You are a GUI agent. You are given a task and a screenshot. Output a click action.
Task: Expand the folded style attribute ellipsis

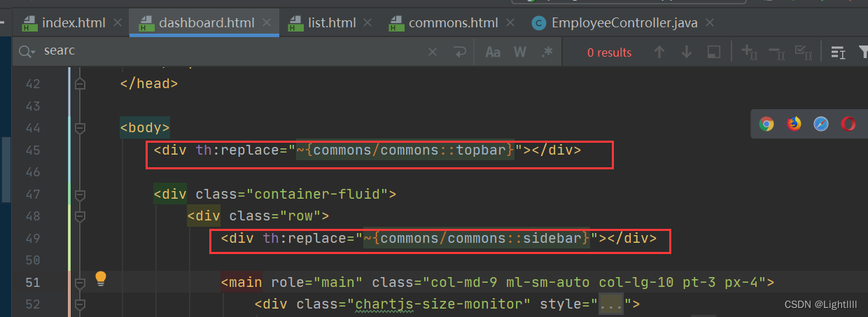[612, 304]
